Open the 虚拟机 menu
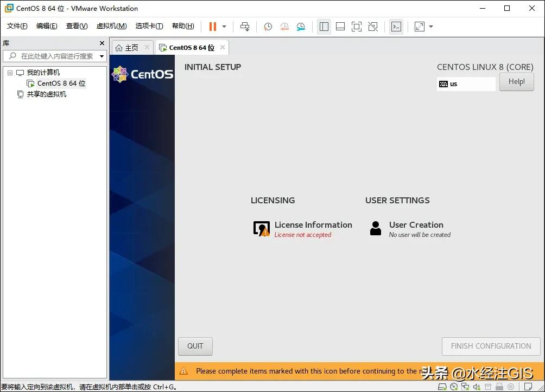Image resolution: width=545 pixels, height=392 pixels. 111,25
